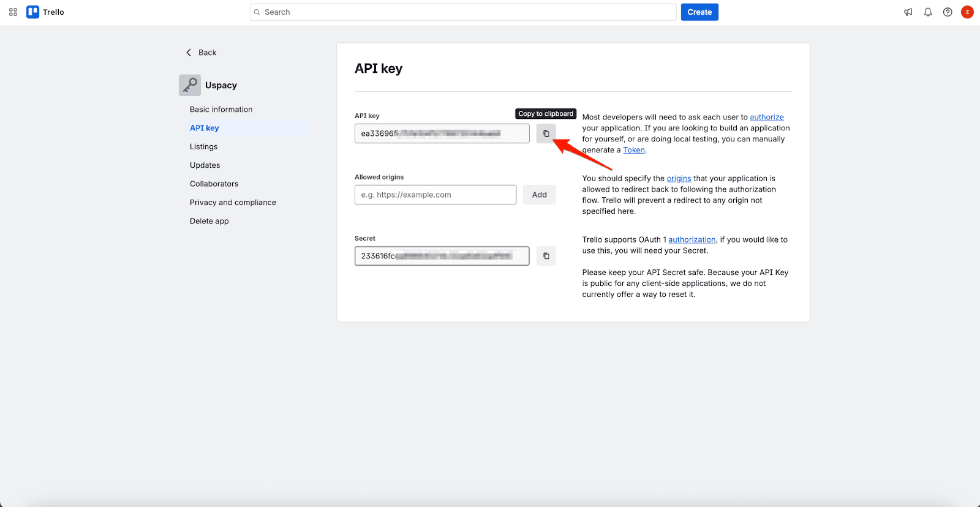Open the user account avatar
Image resolution: width=980 pixels, height=507 pixels.
click(x=967, y=12)
